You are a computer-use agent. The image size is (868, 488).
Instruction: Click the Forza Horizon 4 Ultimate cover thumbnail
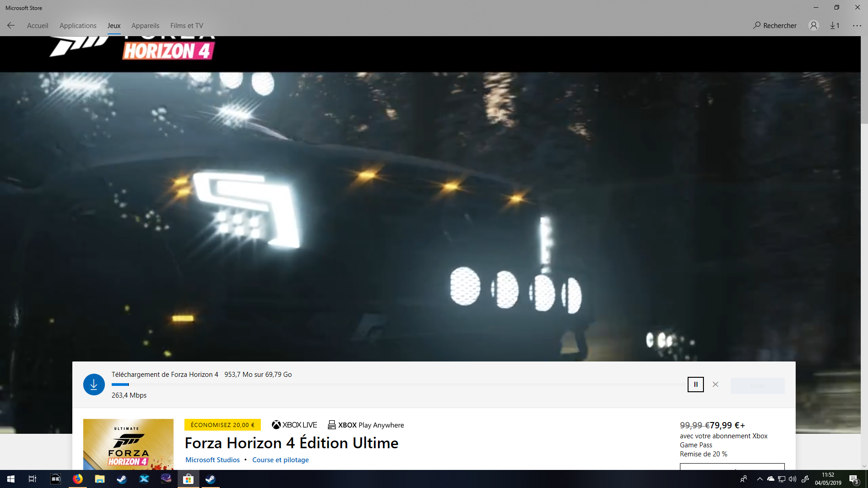(128, 444)
